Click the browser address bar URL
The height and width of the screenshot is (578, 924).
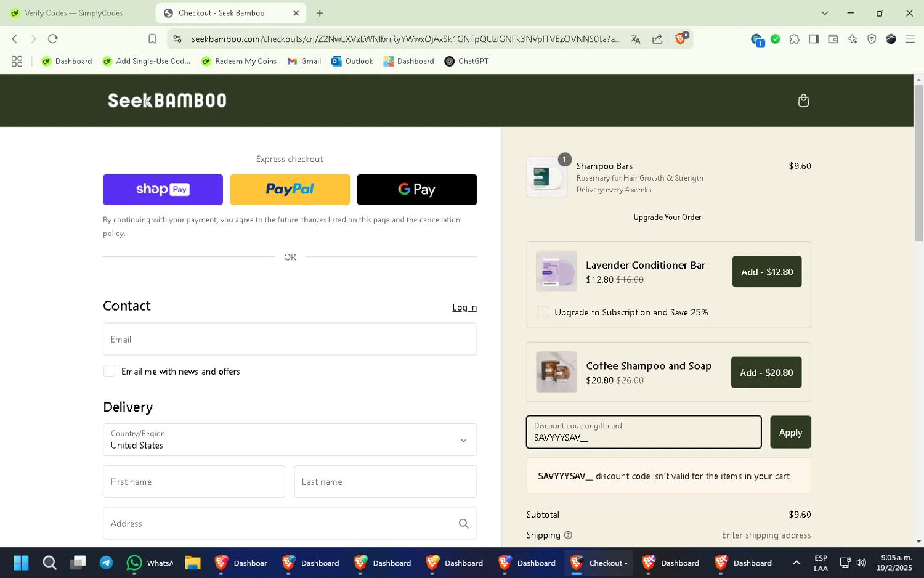coord(405,39)
